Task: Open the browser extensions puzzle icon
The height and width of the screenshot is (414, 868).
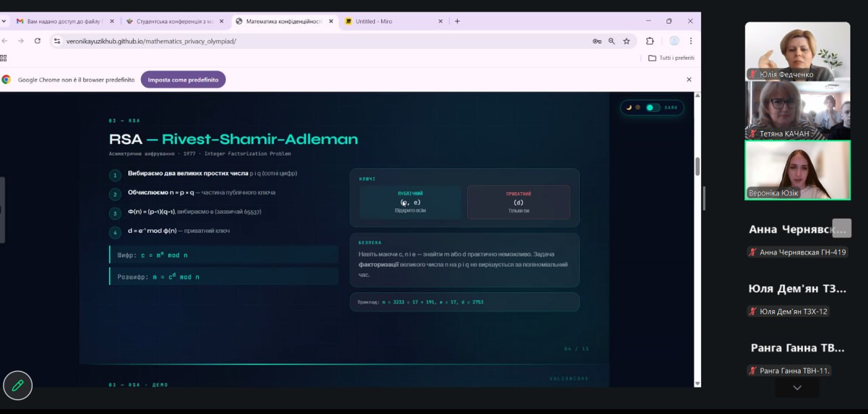Action: click(650, 41)
